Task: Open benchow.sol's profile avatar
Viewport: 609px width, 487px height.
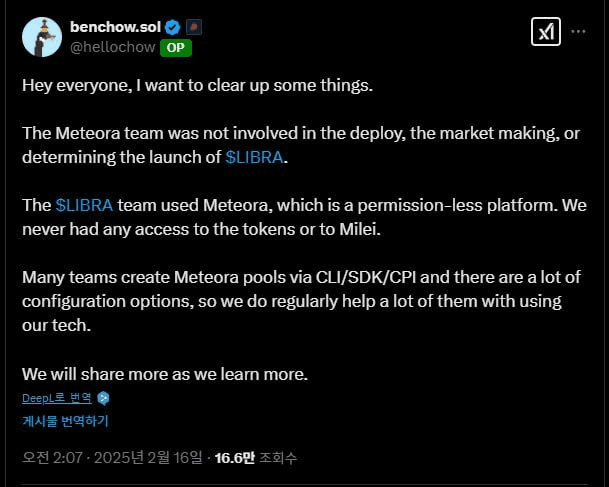Action: pyautogui.click(x=42, y=37)
